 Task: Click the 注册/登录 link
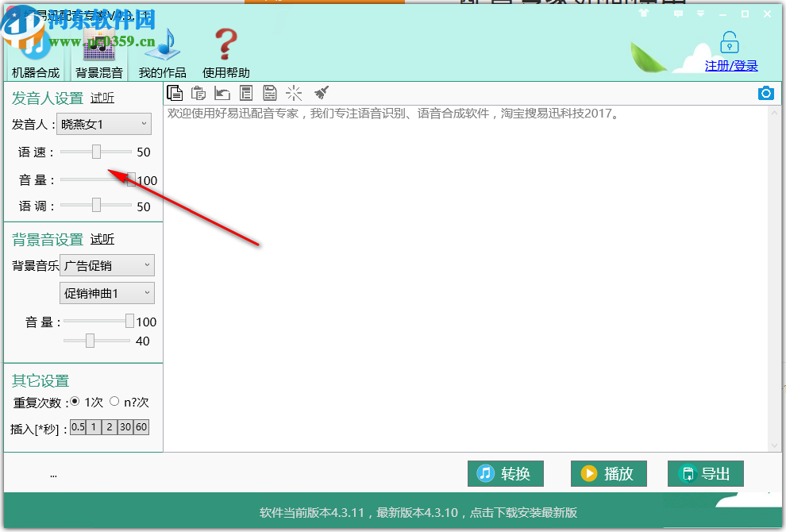(x=731, y=66)
